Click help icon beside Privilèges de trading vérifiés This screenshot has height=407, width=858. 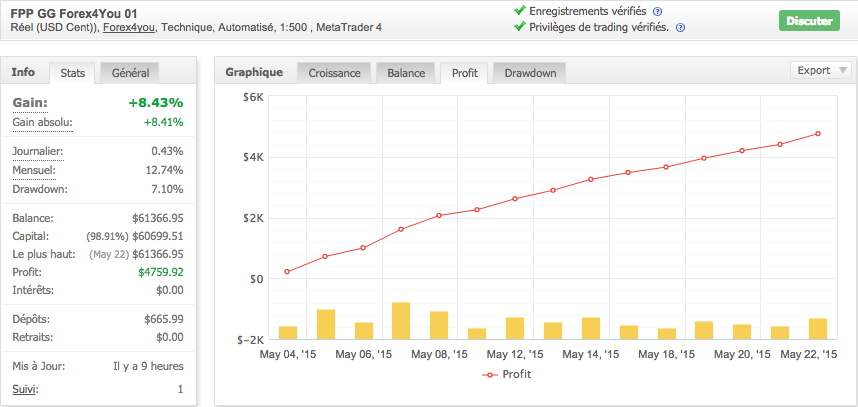tap(680, 27)
